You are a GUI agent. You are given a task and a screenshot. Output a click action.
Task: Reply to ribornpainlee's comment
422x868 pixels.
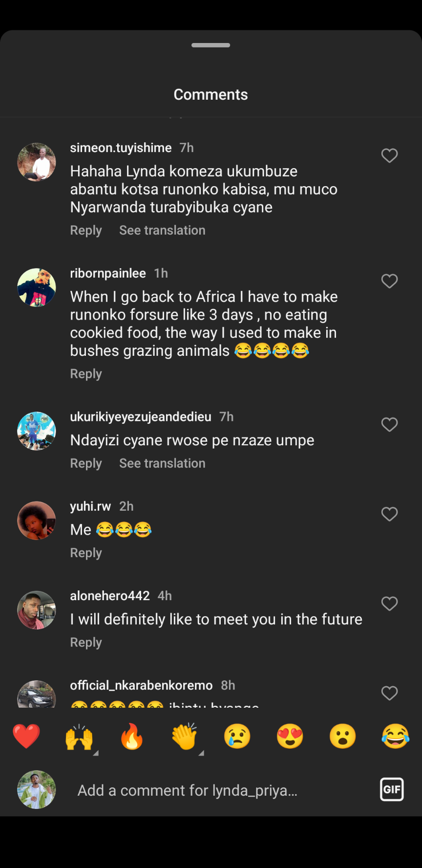(86, 374)
